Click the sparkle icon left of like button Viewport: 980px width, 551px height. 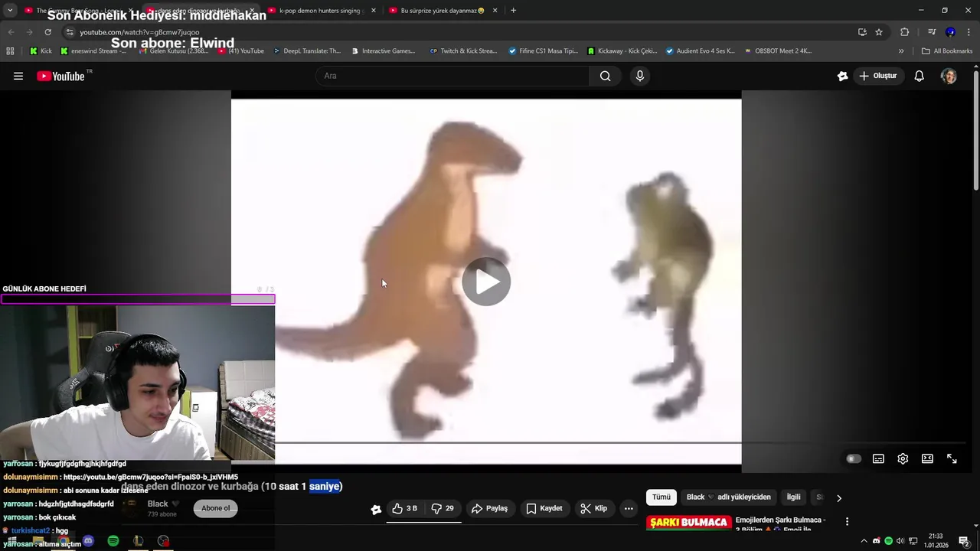click(376, 509)
